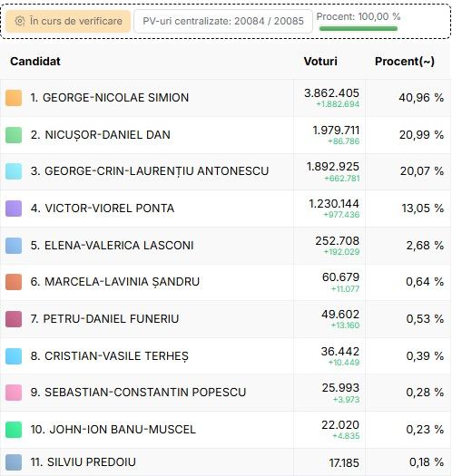Viewport: 452px width, 476px height.
Task: Click the În curs de verificare status badge
Action: [x=68, y=21]
